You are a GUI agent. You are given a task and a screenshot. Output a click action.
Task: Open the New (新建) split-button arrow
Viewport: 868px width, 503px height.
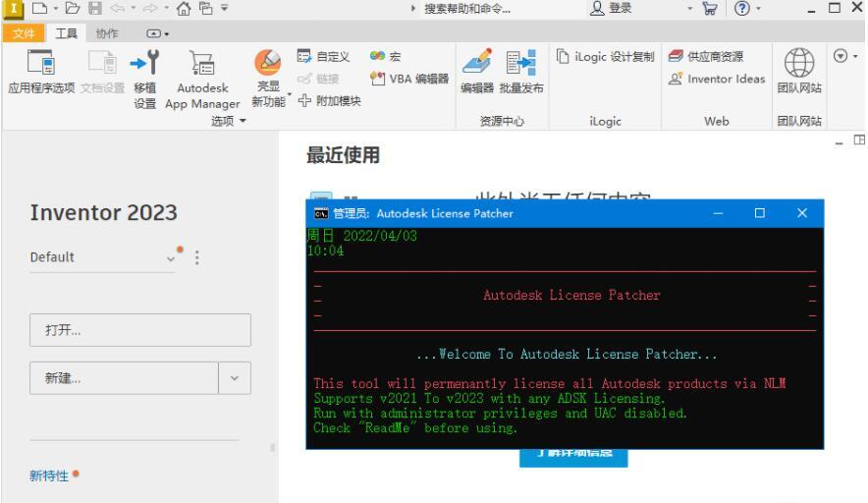tap(235, 378)
